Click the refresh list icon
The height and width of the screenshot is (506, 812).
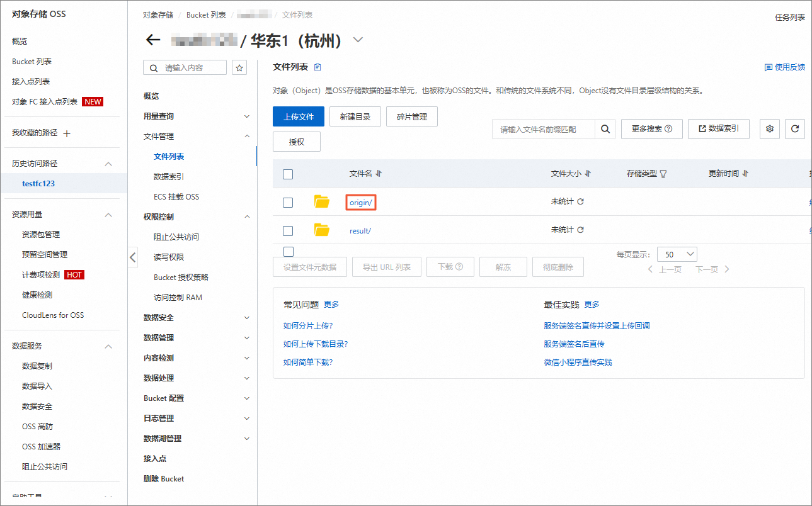(795, 129)
